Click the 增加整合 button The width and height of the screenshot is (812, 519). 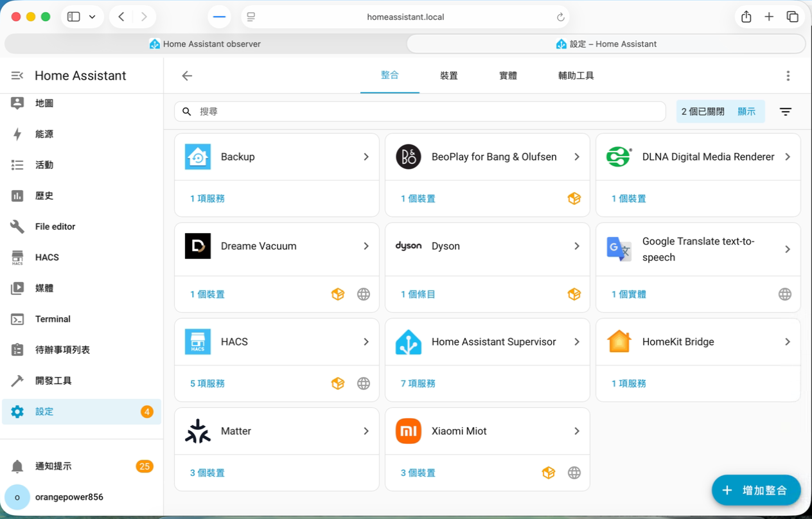(x=756, y=490)
